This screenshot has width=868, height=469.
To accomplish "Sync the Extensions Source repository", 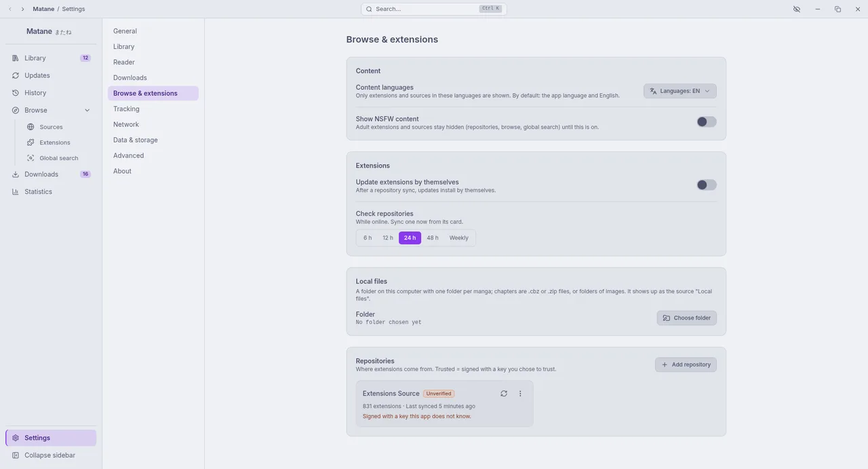I will 504,394.
